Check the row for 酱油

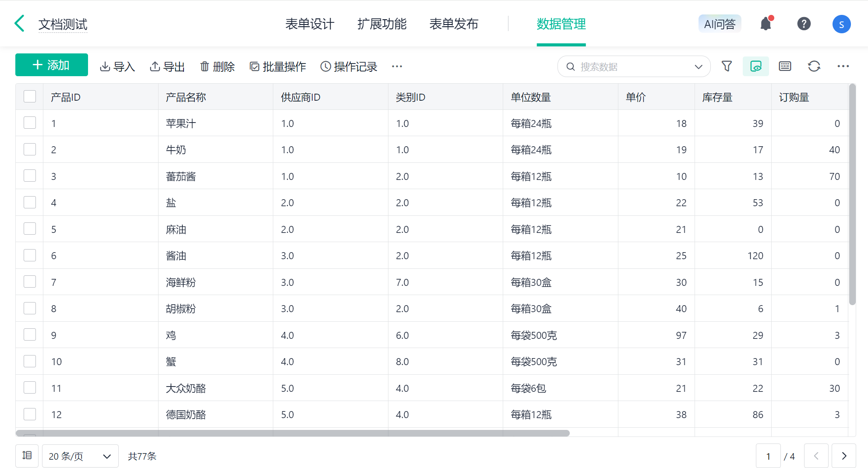(x=30, y=255)
